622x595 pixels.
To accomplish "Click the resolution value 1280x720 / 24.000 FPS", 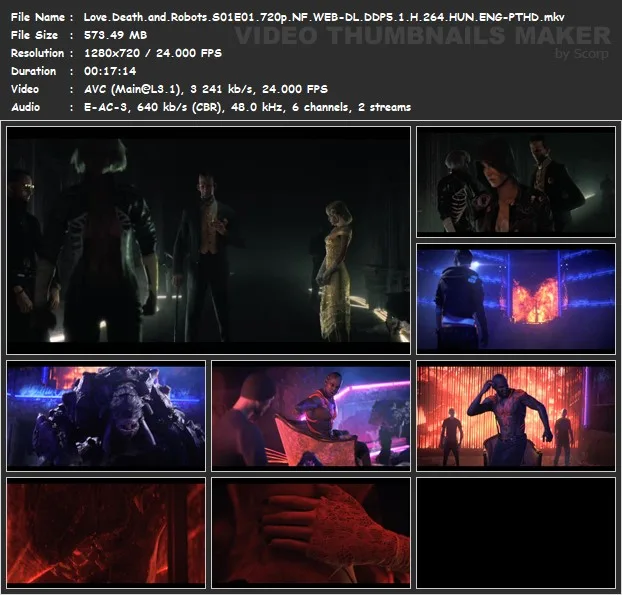I will pyautogui.click(x=153, y=53).
